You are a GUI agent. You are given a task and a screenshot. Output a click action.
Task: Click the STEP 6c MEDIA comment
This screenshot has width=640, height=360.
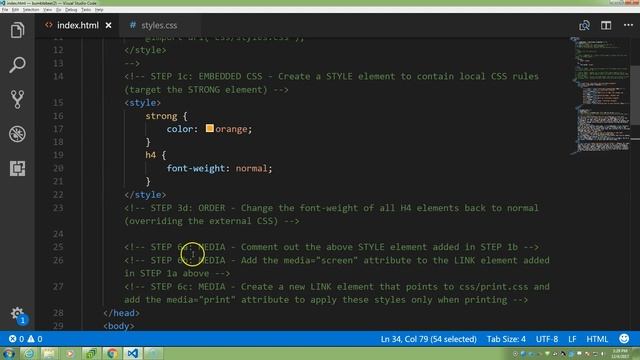[x=337, y=293]
